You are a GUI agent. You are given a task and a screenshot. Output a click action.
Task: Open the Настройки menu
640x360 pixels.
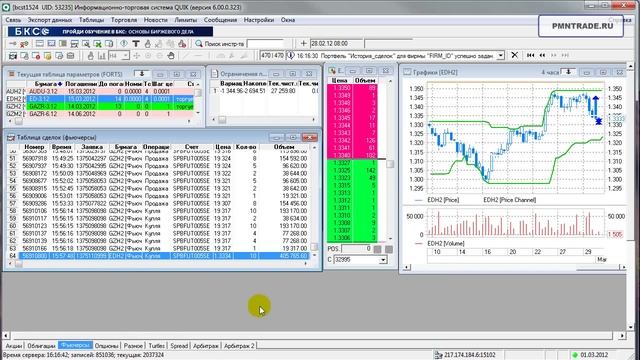(259, 20)
